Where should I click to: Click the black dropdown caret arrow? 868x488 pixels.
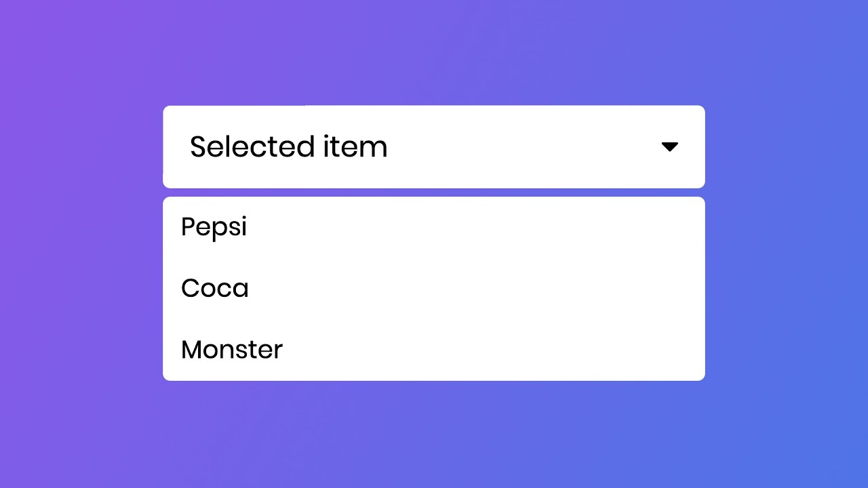[x=669, y=147]
